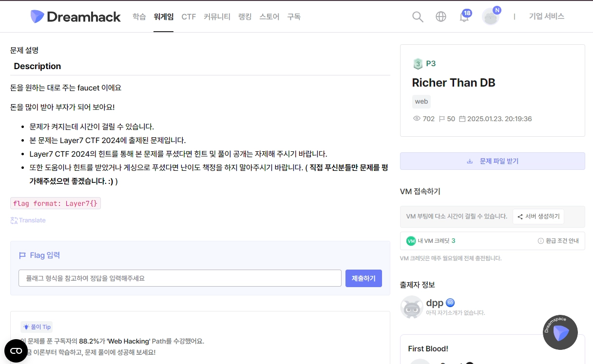Open the CTF menu
593x364 pixels.
[x=189, y=17]
